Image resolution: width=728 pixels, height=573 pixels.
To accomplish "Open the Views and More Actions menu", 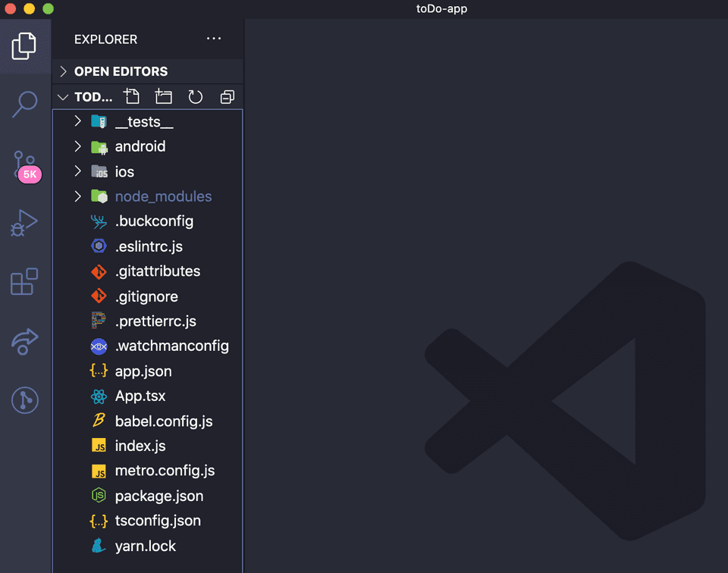I will click(213, 39).
